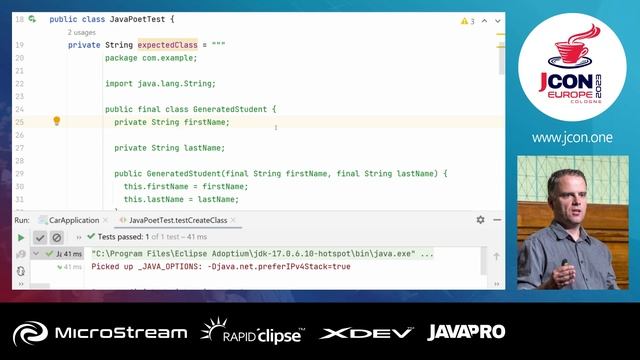
Task: Go to previous highlighted problem arrow
Action: tap(484, 21)
